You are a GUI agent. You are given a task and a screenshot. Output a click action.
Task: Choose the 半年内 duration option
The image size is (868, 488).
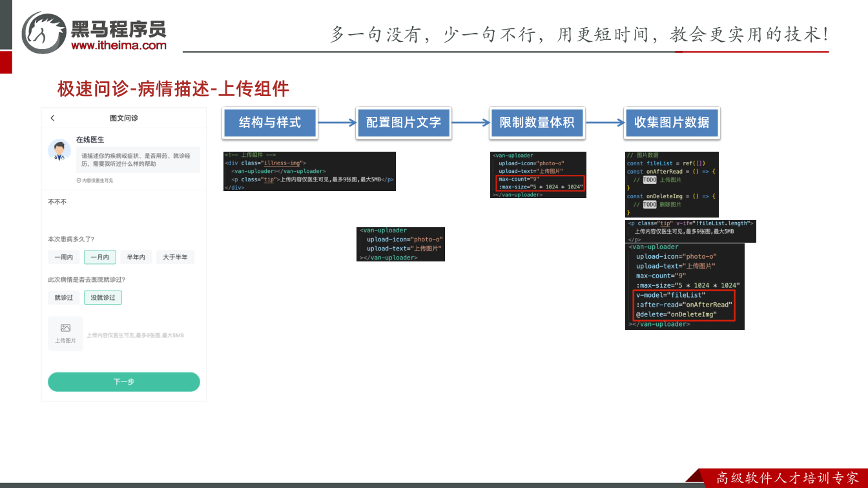pyautogui.click(x=136, y=258)
